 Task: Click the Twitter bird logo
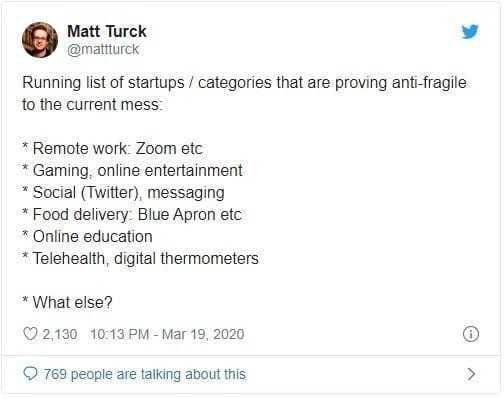(x=470, y=32)
